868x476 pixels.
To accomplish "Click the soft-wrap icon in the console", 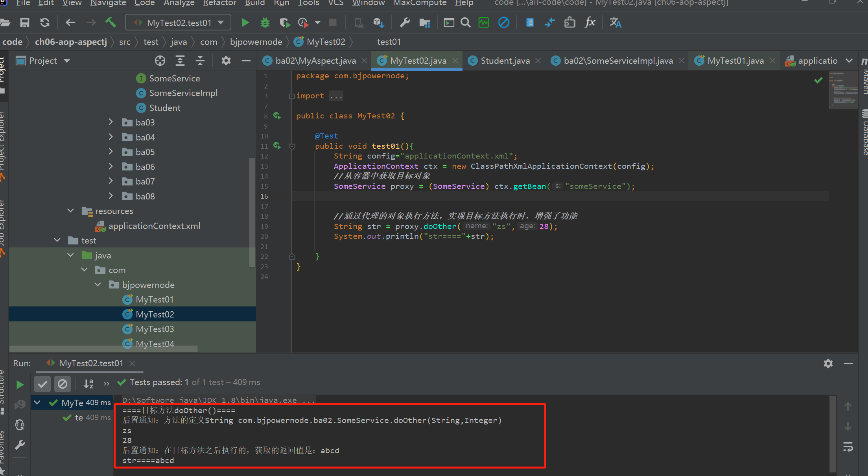I will [x=848, y=447].
